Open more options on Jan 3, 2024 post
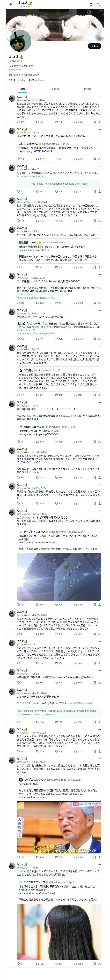 [x=99, y=97]
